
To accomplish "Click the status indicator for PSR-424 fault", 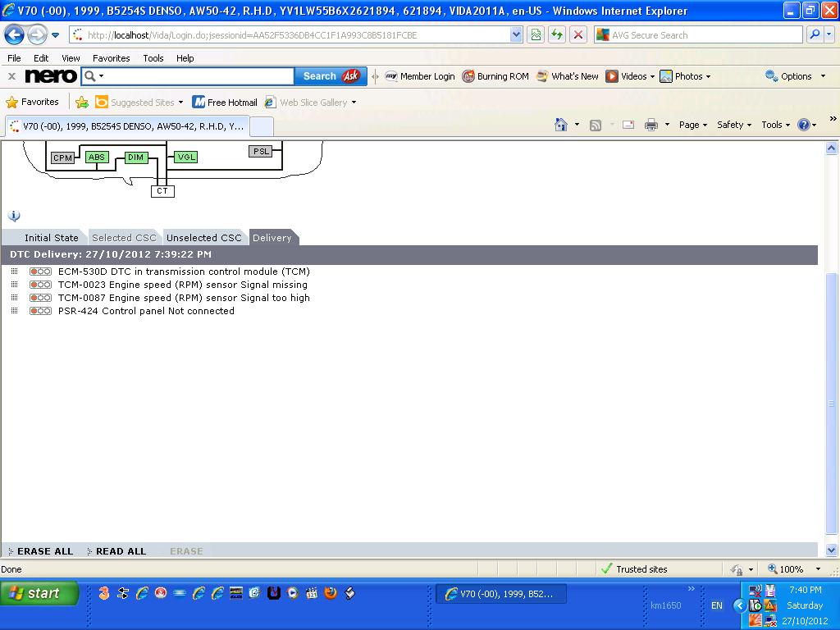I will tap(39, 311).
